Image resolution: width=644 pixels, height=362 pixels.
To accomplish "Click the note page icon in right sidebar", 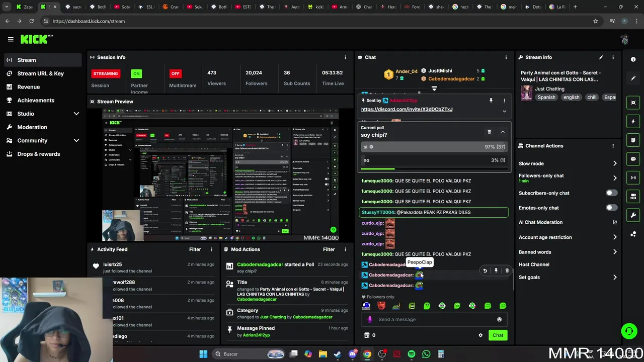I will point(633,140).
